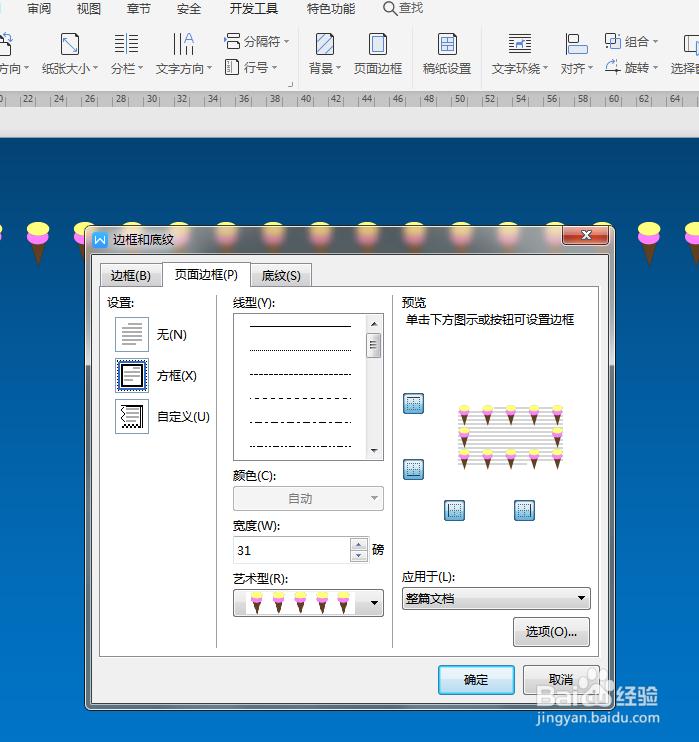Choose the dotted line style
The width and height of the screenshot is (699, 742).
[300, 350]
